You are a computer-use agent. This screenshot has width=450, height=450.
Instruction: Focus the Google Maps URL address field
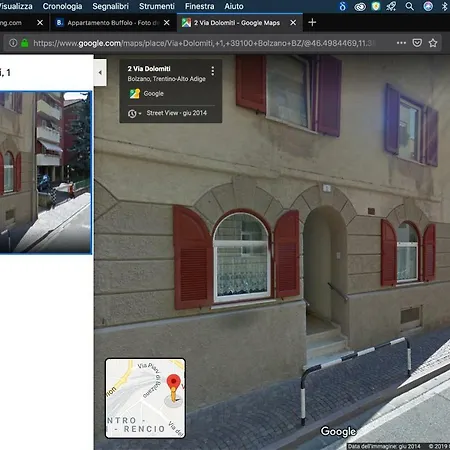[203, 43]
